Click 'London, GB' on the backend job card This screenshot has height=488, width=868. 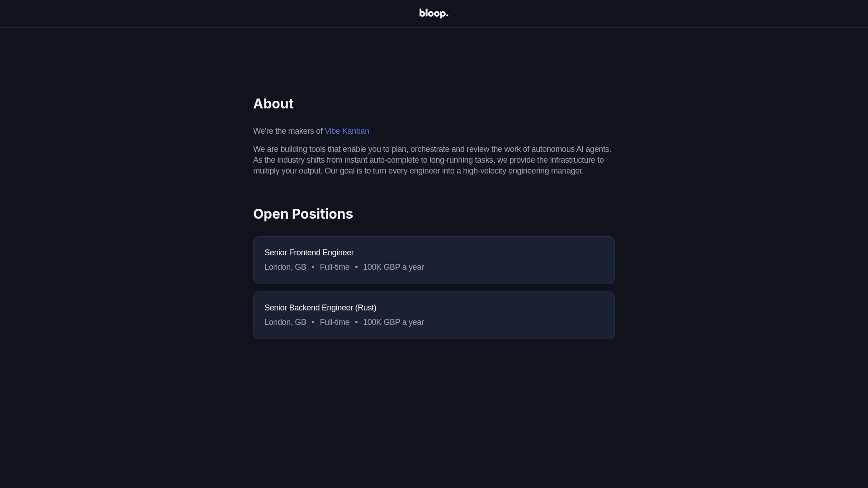285,322
